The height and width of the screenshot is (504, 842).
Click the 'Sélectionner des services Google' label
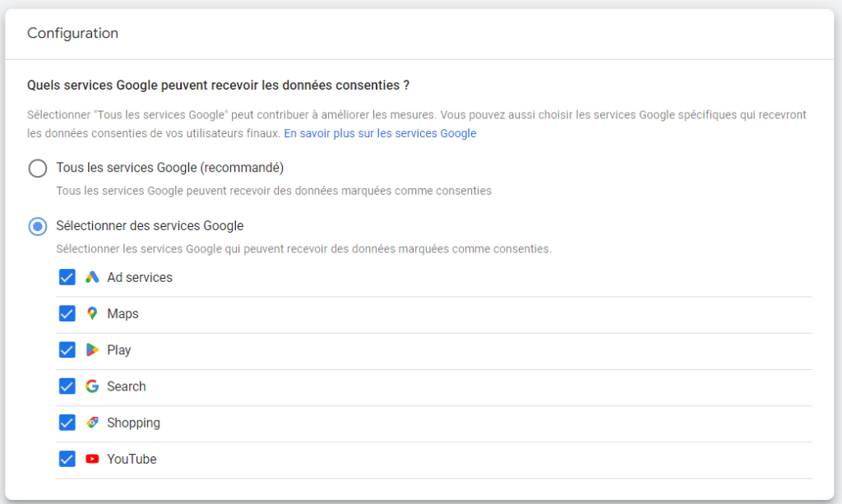click(x=150, y=226)
